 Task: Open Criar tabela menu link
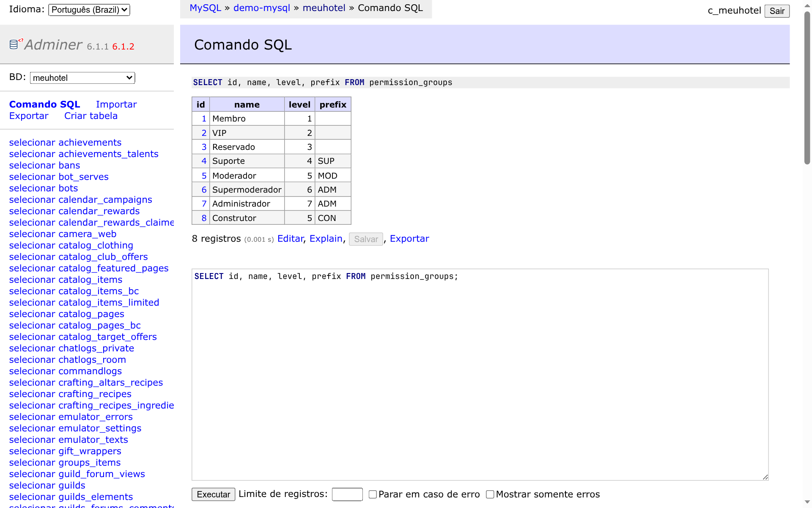[x=91, y=116]
